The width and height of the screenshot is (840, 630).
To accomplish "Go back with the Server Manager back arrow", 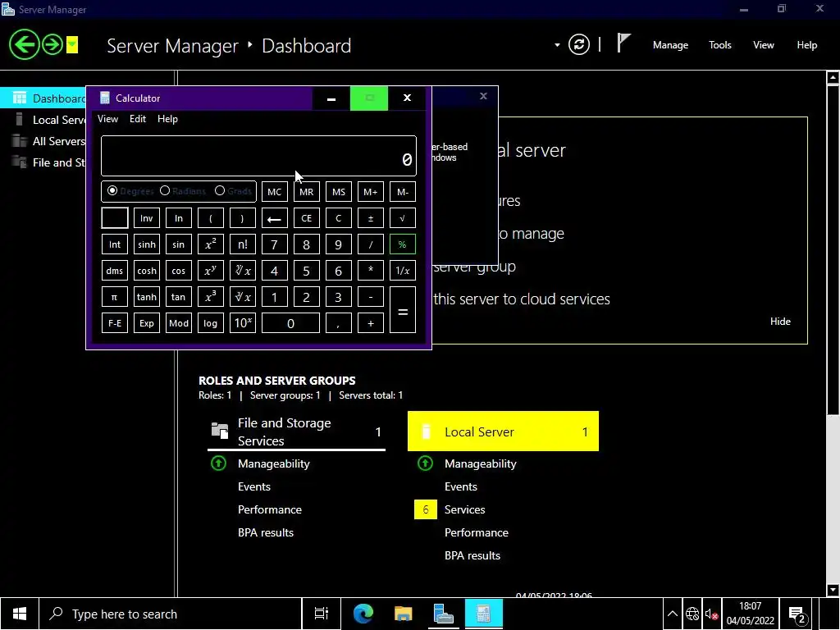I will tap(24, 44).
